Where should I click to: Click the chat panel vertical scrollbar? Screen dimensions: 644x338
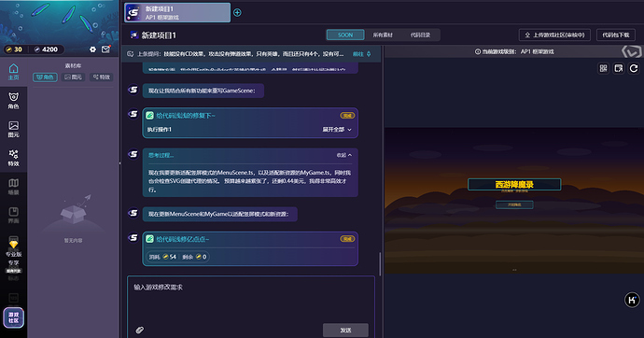tap(380, 263)
